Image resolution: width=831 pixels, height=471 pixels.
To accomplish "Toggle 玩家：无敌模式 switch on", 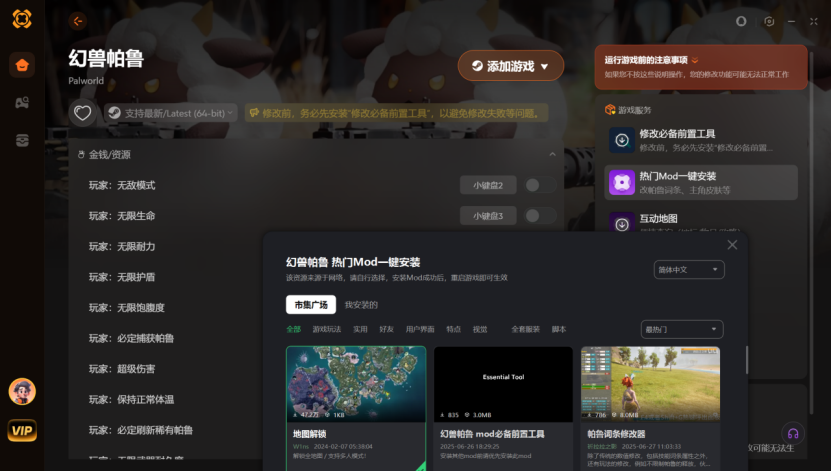I will click(540, 185).
